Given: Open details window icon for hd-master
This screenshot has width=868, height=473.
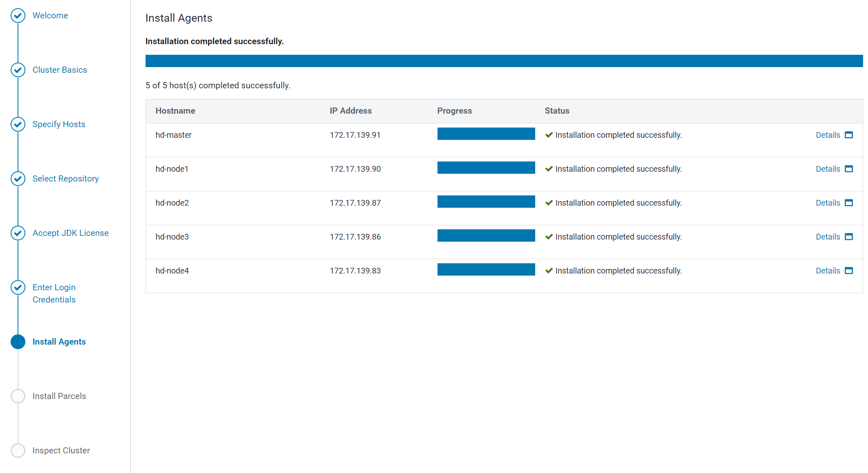Looking at the screenshot, I should [849, 135].
